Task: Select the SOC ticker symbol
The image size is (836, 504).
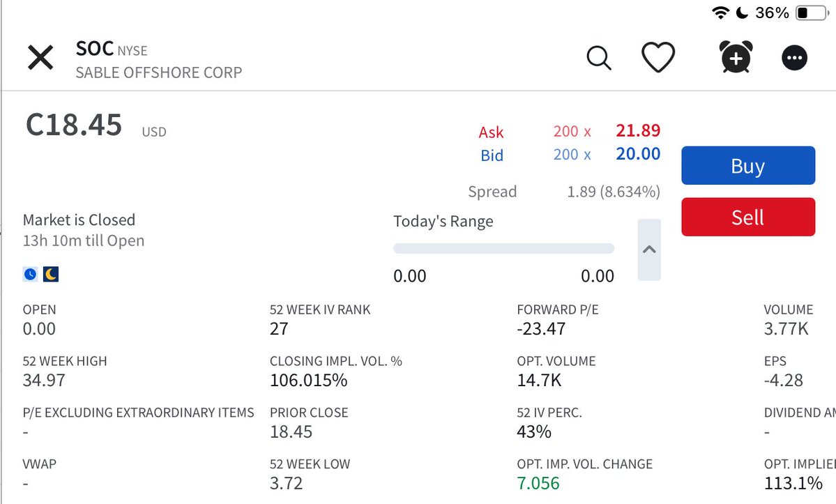Action: click(95, 49)
